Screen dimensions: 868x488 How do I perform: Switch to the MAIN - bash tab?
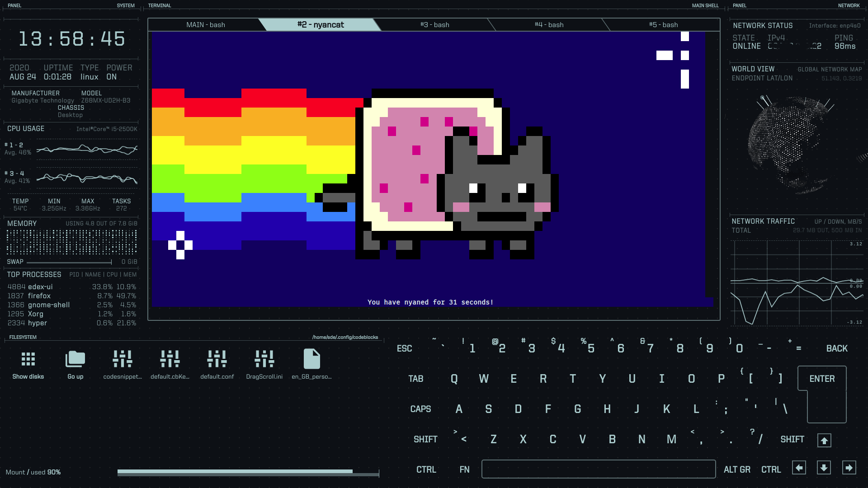pos(206,25)
